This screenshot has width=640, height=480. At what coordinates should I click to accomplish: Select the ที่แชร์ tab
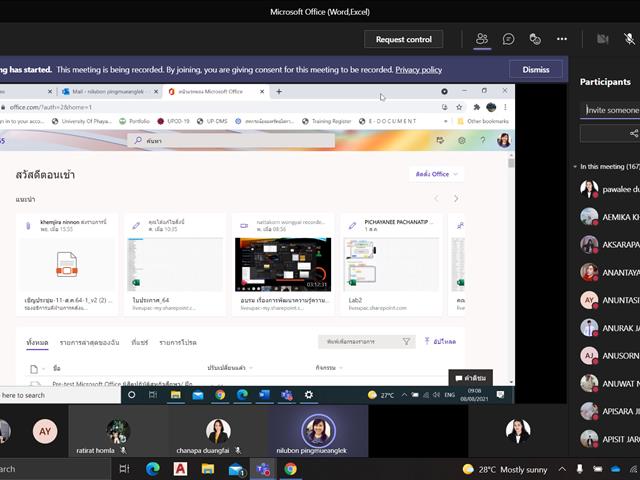140,342
